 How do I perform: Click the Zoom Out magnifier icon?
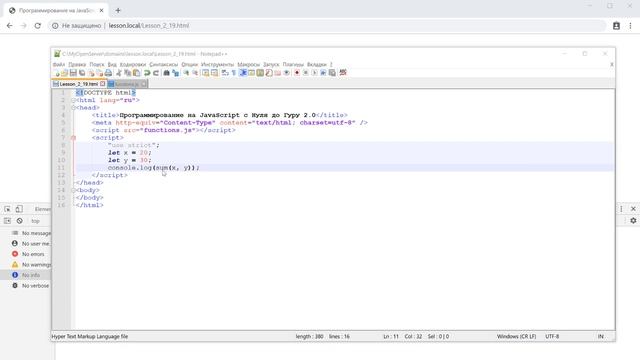click(195, 73)
